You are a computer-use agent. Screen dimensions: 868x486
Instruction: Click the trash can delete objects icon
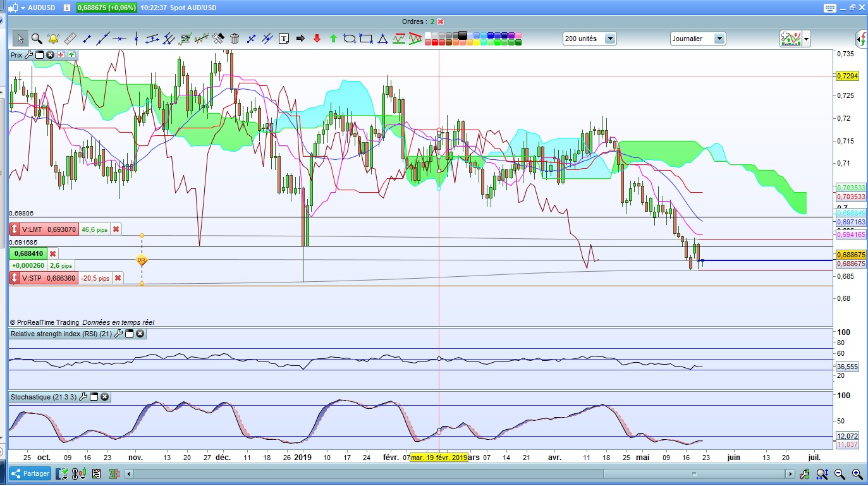(235, 39)
